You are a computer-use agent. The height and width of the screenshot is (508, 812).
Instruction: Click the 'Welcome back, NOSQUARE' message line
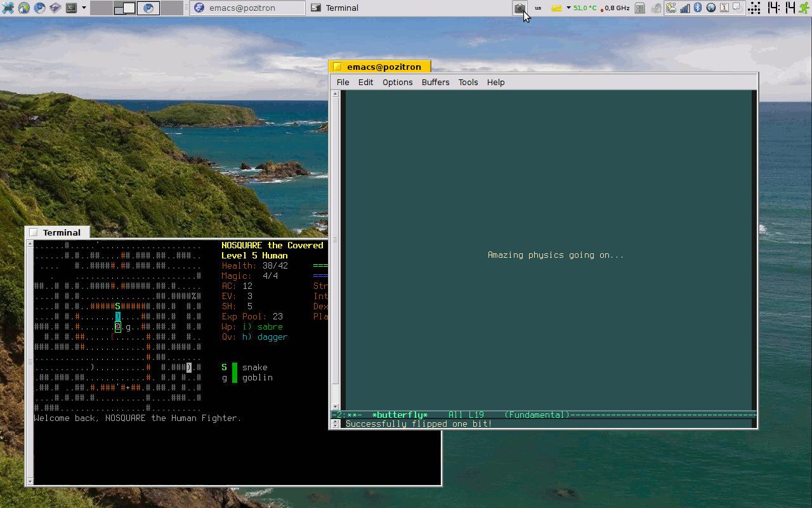tap(138, 418)
